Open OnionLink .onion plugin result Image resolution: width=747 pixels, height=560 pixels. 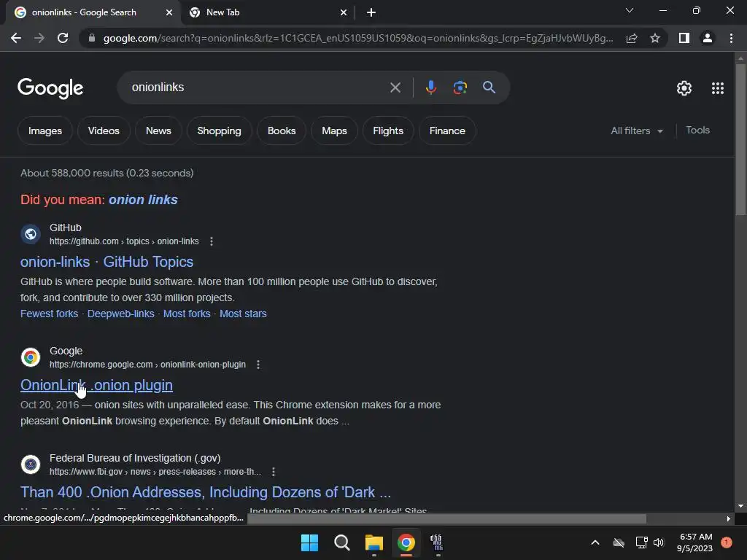click(96, 385)
